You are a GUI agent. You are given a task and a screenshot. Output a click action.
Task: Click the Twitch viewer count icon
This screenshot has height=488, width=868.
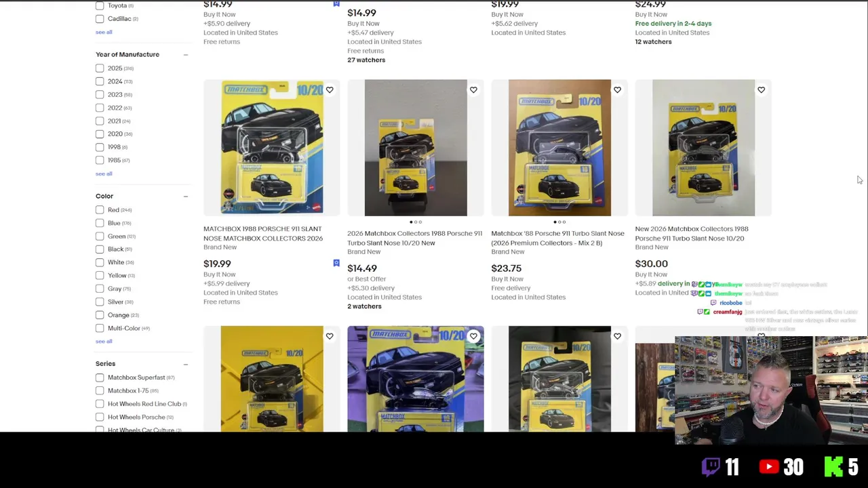(711, 466)
